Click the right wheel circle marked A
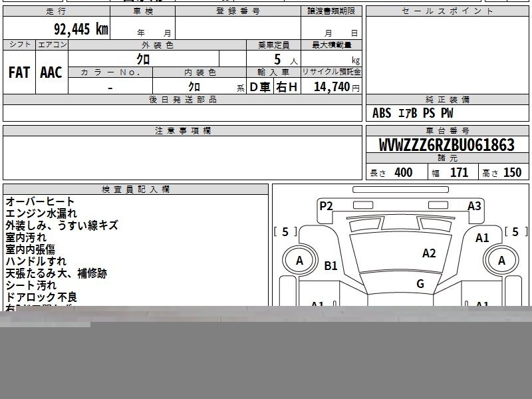This screenshot has height=399, width=532. point(501,261)
